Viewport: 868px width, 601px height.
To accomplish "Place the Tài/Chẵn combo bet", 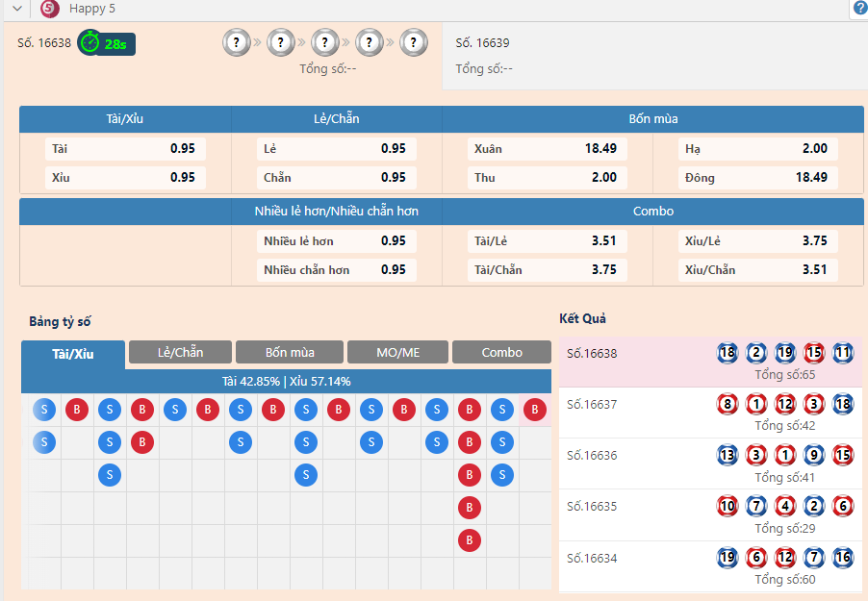I will [547, 270].
